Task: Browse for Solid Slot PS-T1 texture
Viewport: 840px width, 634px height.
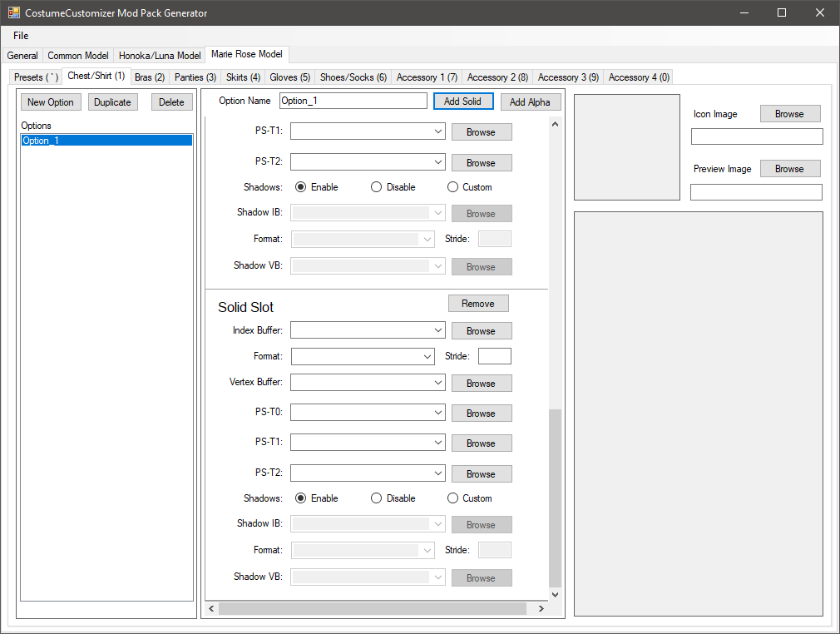Action: (x=481, y=443)
